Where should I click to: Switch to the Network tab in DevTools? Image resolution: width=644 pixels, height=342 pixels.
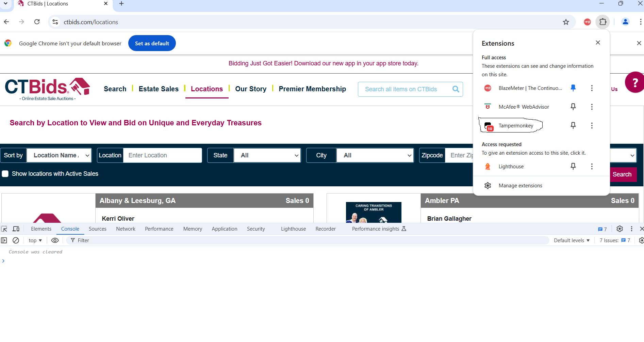[126, 229]
